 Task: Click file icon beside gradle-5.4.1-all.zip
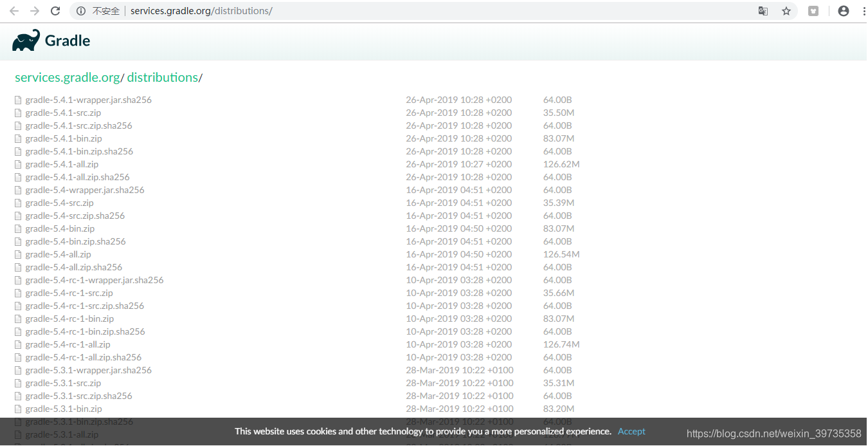click(x=19, y=164)
